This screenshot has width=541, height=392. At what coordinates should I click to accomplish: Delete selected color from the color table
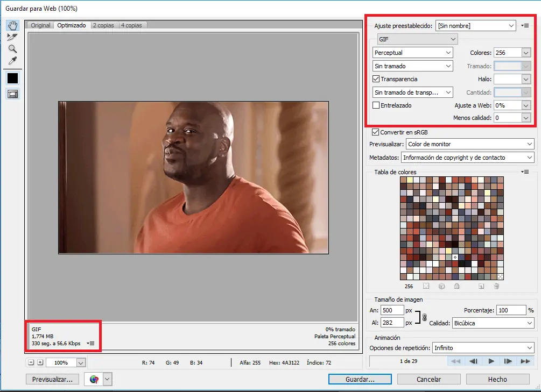496,287
